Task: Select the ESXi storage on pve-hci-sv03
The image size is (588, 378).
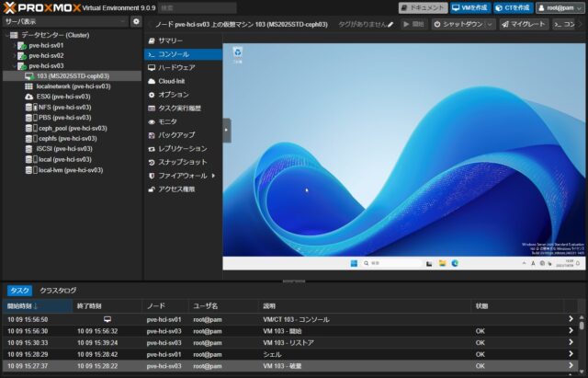Action: click(63, 96)
